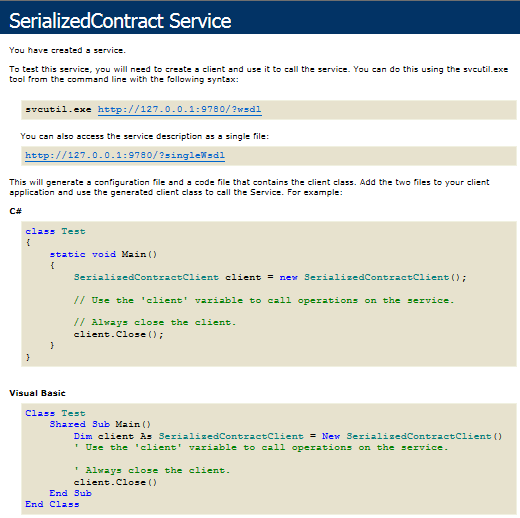Click the 'Class Test' Visual Basic line
Image resolution: width=520 pixels, height=518 pixels.
pos(55,413)
